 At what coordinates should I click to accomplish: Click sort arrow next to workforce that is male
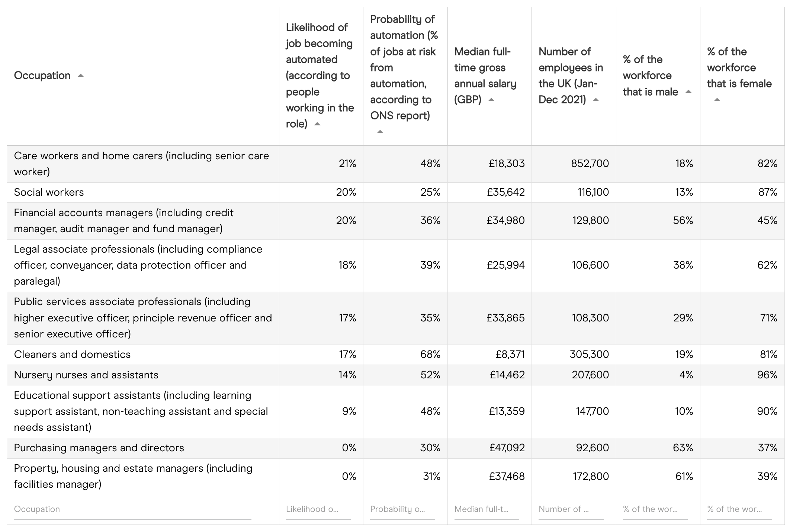(688, 92)
